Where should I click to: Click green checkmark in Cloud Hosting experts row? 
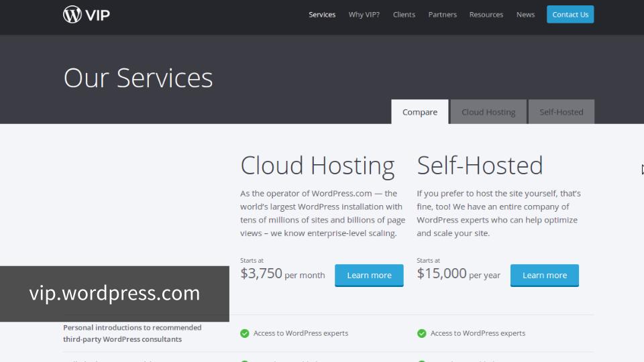245,333
